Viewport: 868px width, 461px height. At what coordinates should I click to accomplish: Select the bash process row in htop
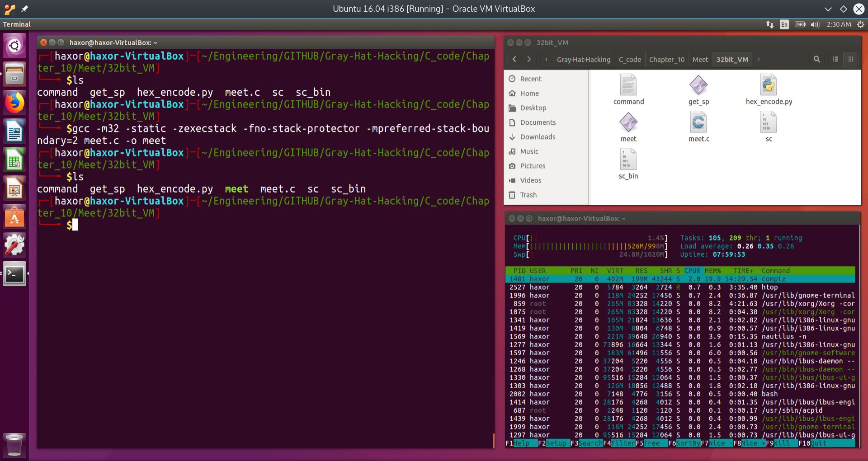pyautogui.click(x=680, y=394)
